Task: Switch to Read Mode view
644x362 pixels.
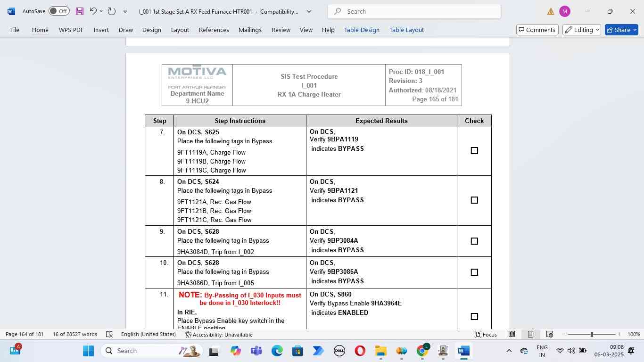Action: click(512, 334)
